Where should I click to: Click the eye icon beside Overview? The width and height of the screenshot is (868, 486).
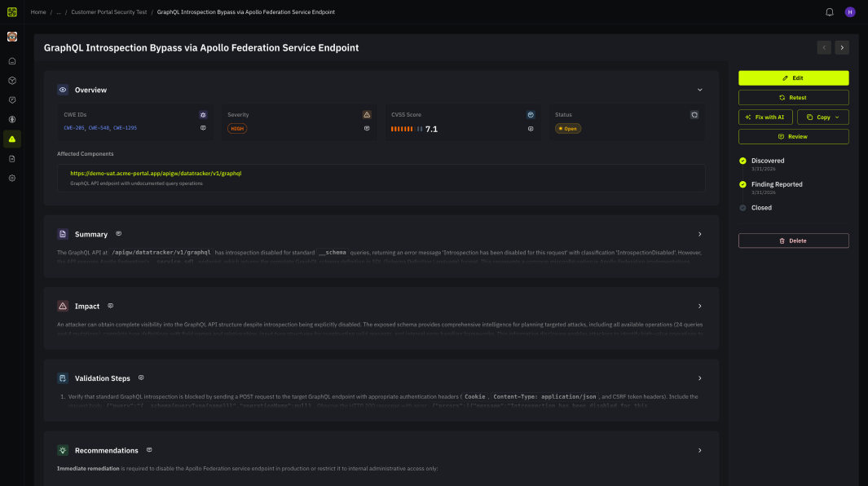tap(63, 90)
